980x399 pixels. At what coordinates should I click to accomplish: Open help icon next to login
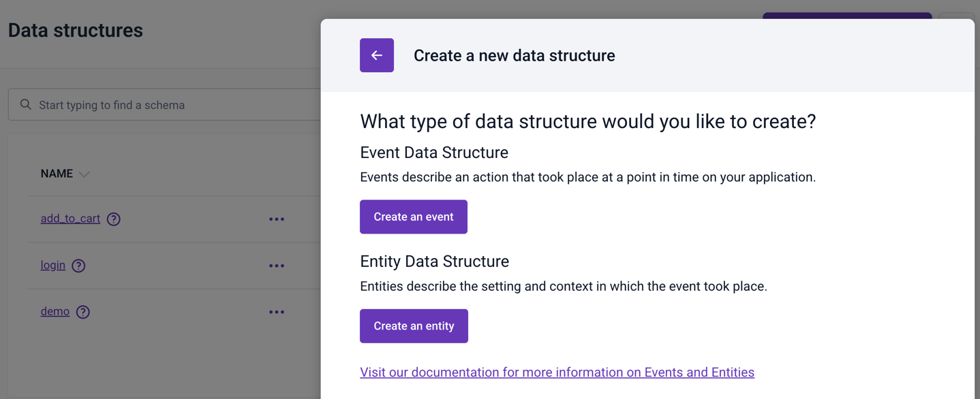pyautogui.click(x=78, y=266)
